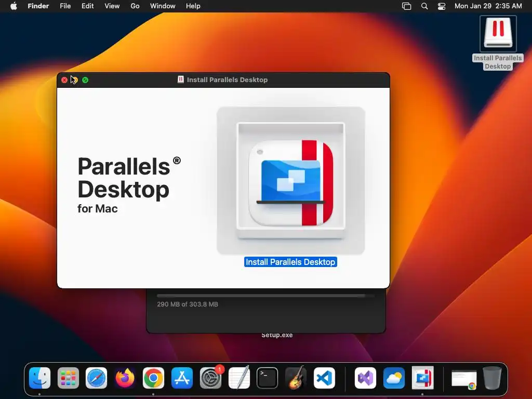This screenshot has height=399, width=532.
Task: Open the Finder menu
Action: click(x=38, y=6)
